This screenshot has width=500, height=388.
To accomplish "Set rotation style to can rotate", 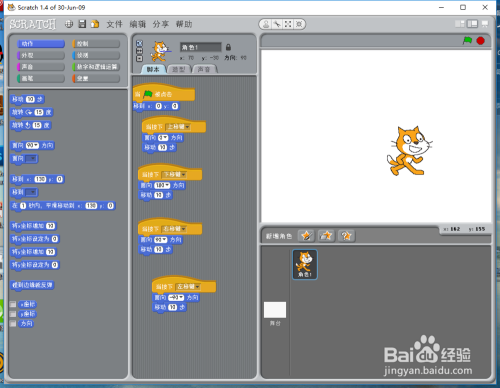I will (139, 43).
